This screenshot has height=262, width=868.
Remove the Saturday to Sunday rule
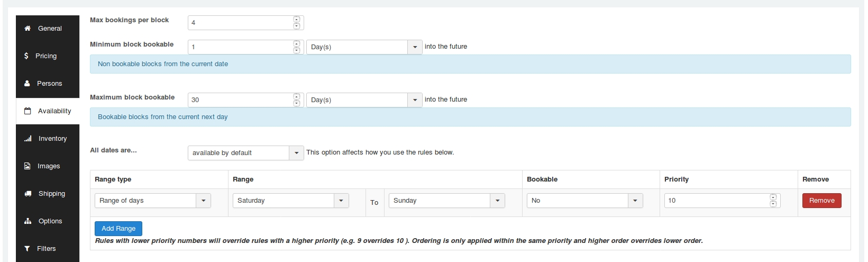pyautogui.click(x=821, y=201)
